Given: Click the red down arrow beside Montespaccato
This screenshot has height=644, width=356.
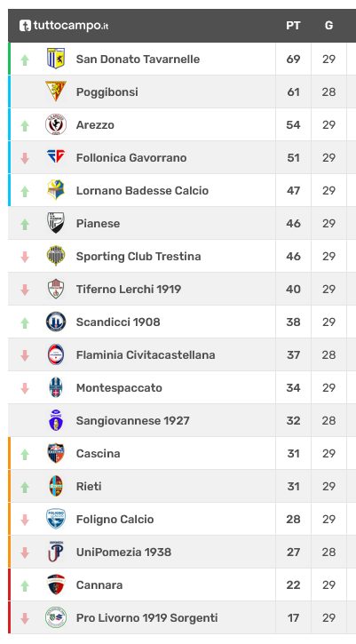Looking at the screenshot, I should click(x=25, y=388).
